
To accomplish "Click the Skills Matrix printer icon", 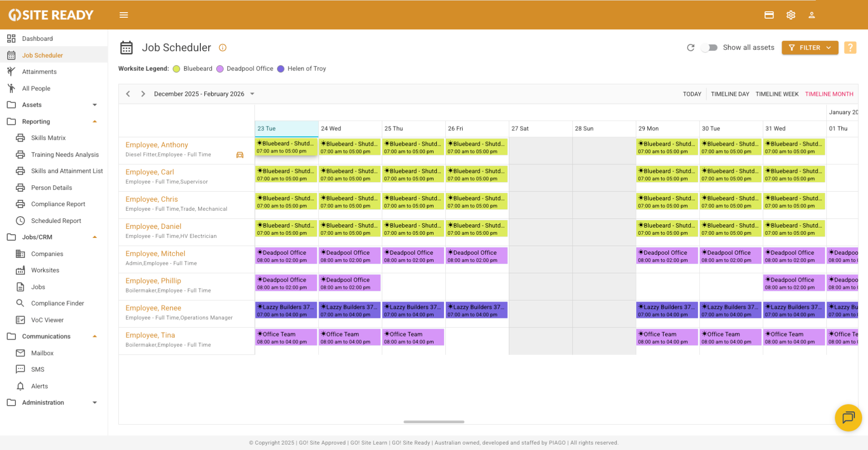I will [20, 138].
